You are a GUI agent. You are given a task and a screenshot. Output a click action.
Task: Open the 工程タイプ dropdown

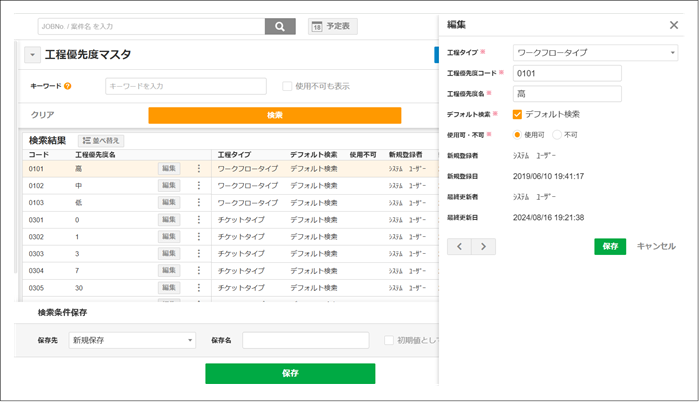pos(595,52)
